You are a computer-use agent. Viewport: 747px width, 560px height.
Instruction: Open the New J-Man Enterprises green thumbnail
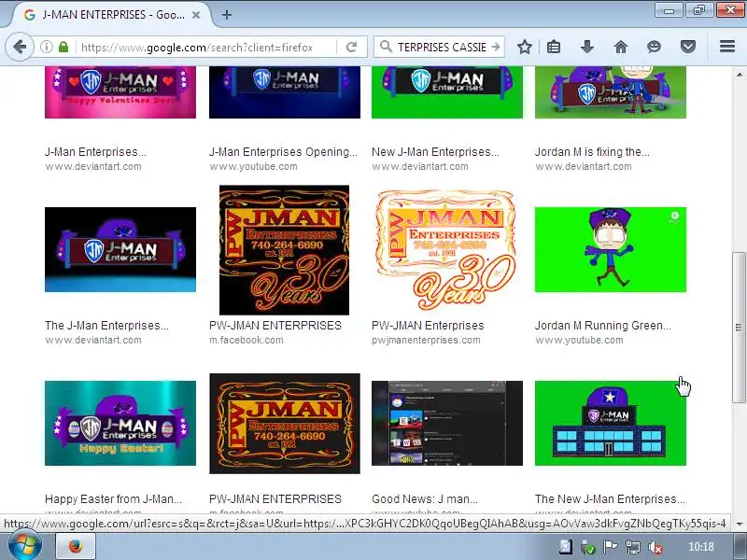point(447,92)
